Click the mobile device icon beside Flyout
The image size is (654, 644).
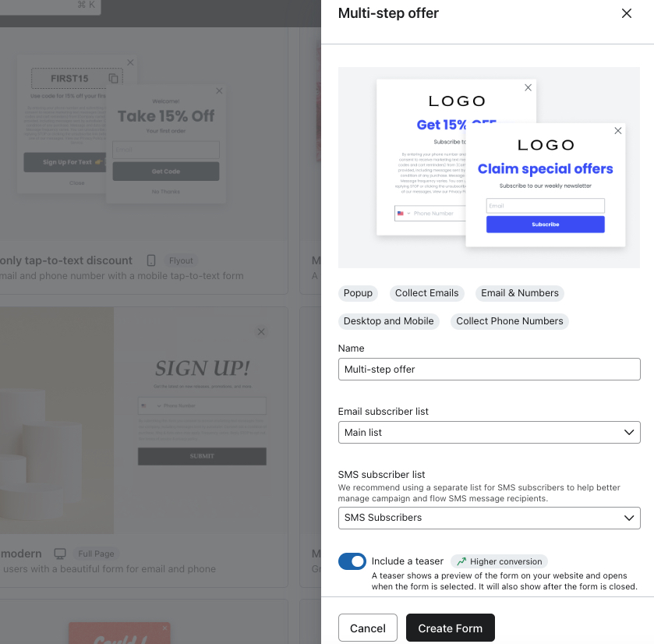coord(151,260)
